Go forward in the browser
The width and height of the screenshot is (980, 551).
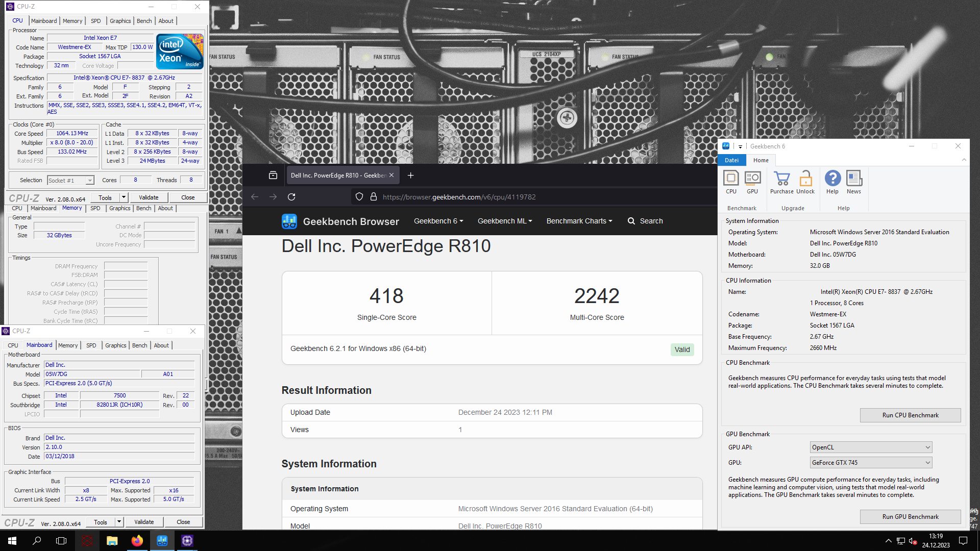273,197
